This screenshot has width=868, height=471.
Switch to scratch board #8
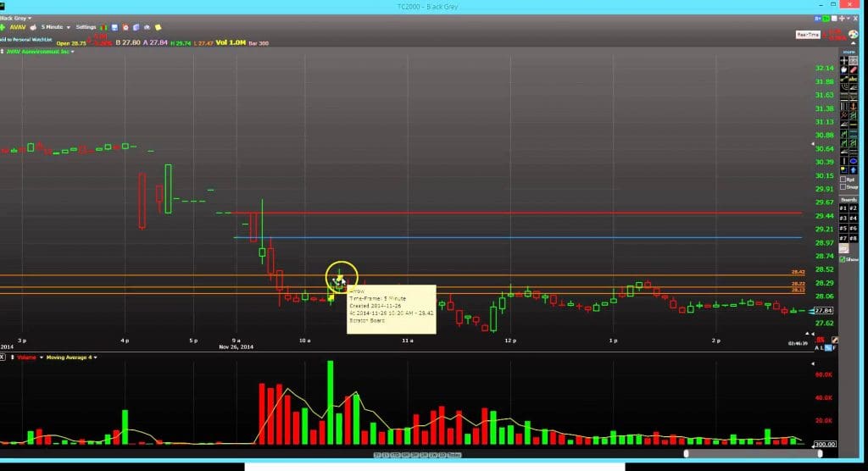tap(853, 239)
